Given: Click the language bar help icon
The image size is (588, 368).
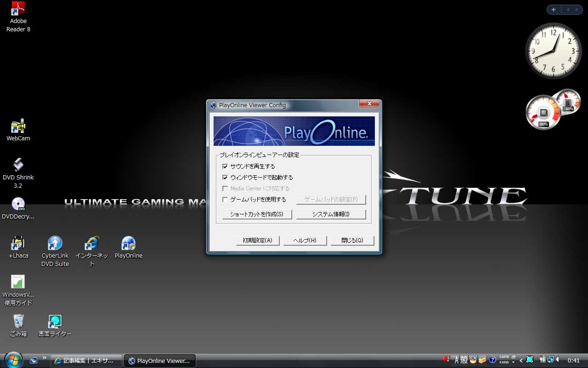Looking at the screenshot, I should [492, 360].
